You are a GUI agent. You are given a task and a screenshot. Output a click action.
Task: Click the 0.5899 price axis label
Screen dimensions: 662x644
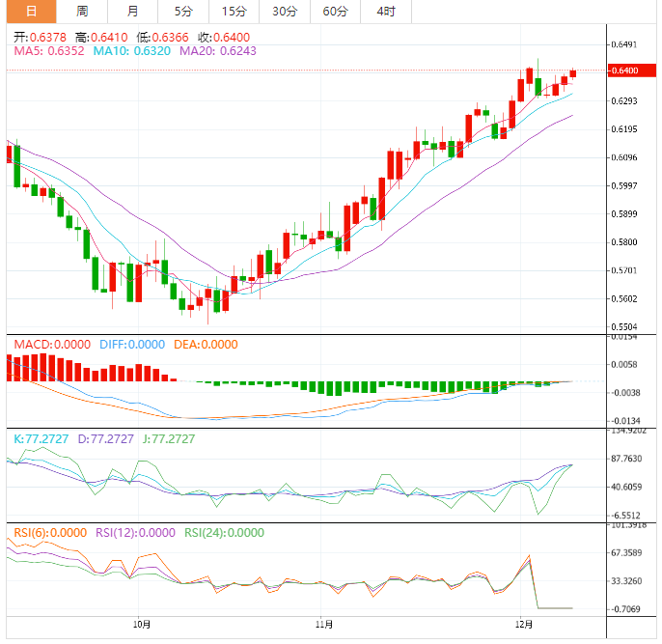tap(624, 214)
